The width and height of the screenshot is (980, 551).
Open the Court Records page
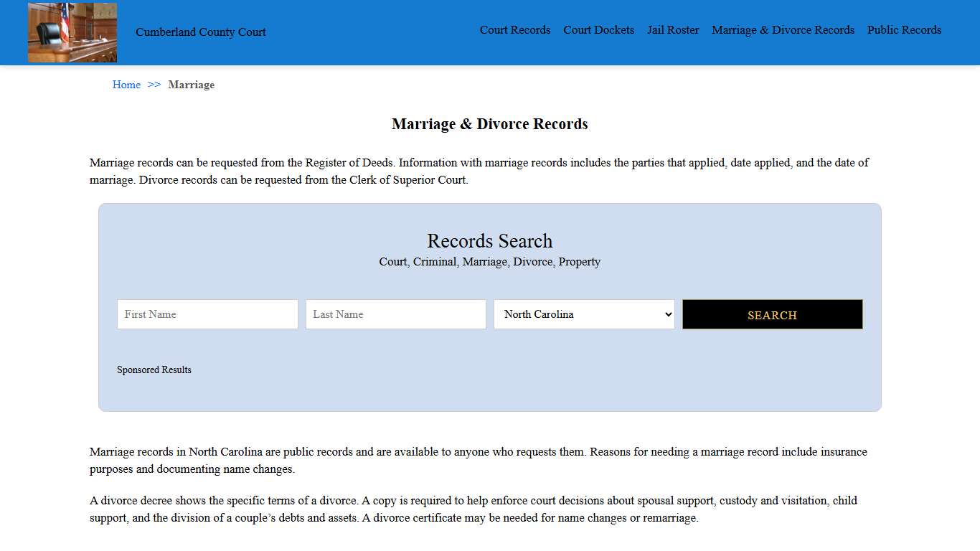tap(515, 30)
